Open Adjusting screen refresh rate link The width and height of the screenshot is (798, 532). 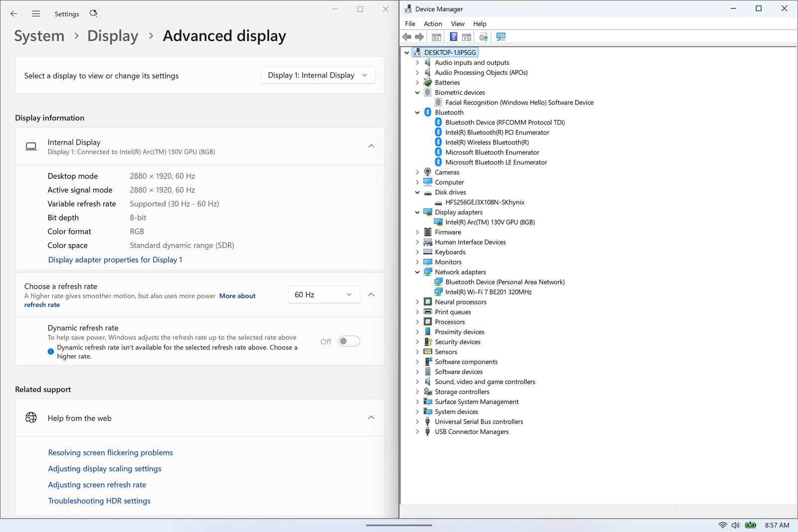tap(97, 485)
